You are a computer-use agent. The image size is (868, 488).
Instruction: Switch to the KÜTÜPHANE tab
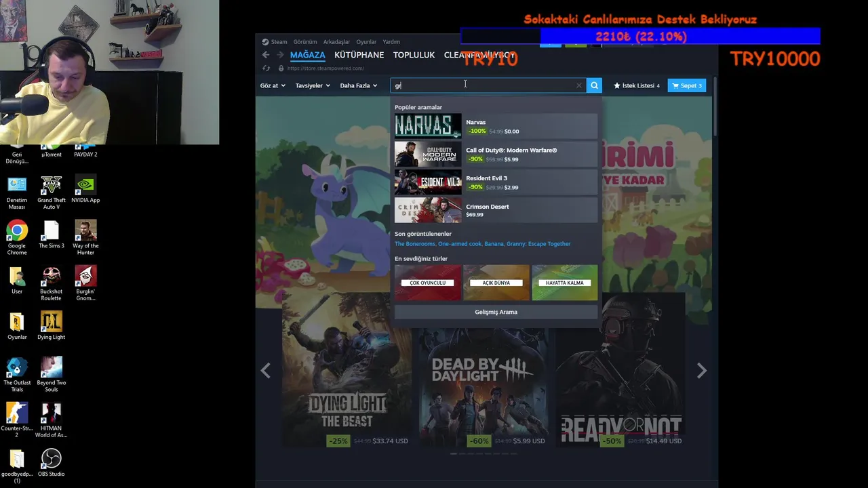pos(359,55)
